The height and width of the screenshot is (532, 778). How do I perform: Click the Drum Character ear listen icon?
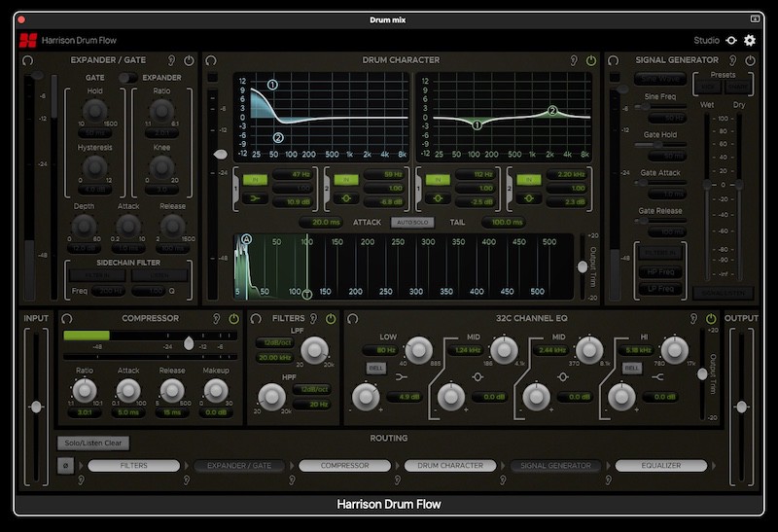pyautogui.click(x=574, y=60)
